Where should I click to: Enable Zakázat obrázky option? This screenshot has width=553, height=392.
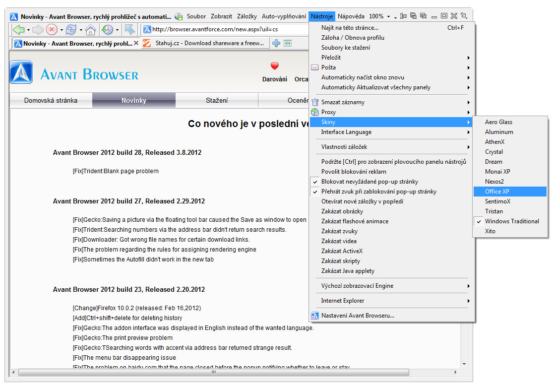(x=392, y=211)
